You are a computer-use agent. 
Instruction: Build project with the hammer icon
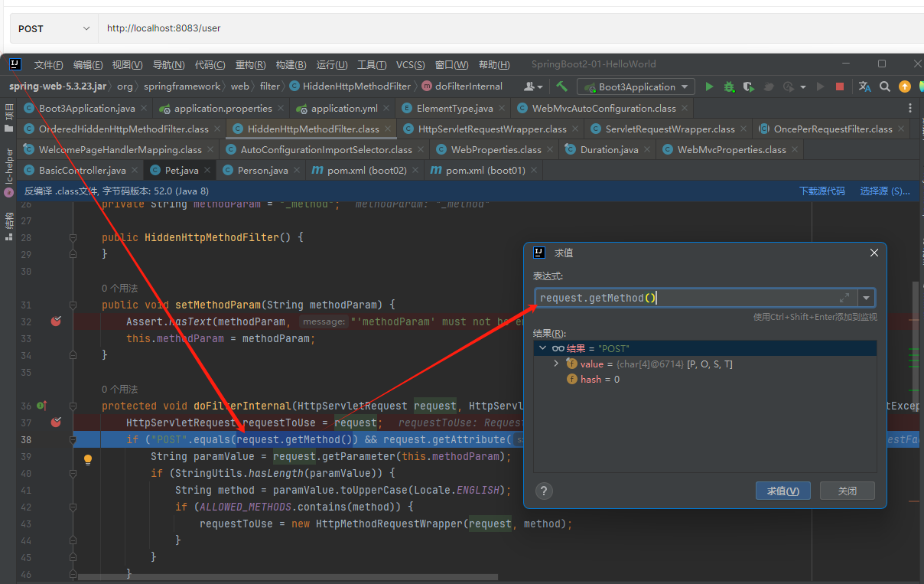coord(562,86)
